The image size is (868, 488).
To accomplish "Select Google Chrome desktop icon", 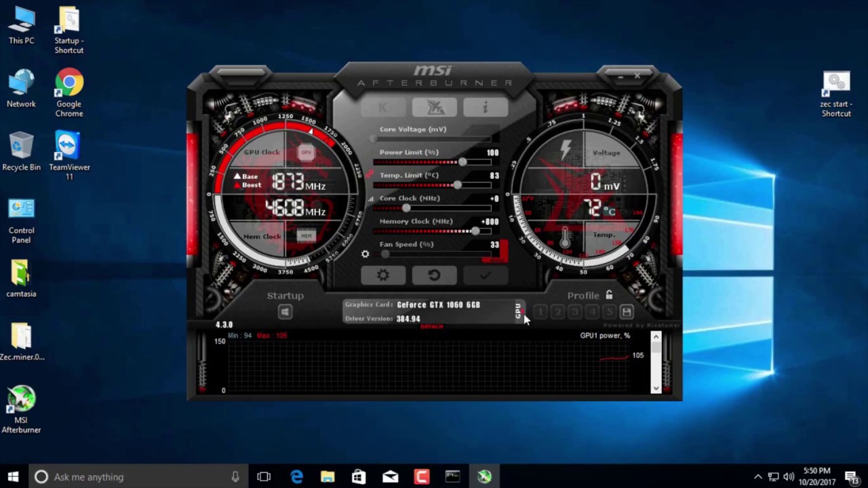I will pyautogui.click(x=69, y=94).
